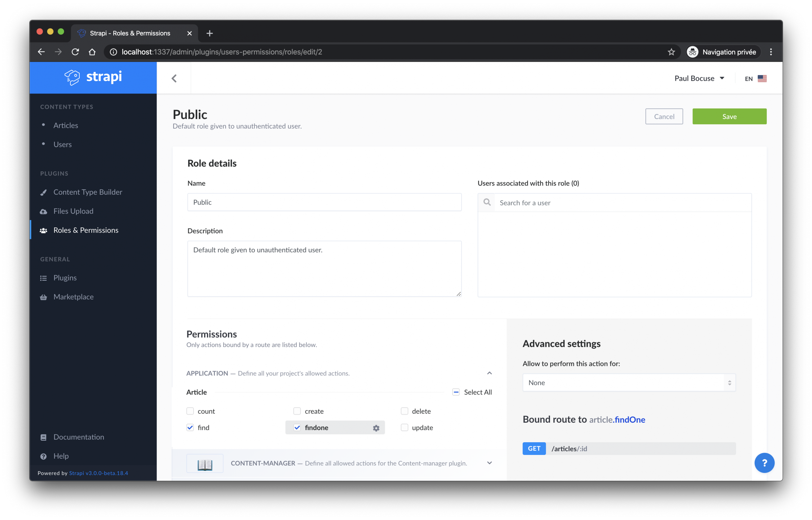Click the role Name input field
Image resolution: width=812 pixels, height=520 pixels.
[324, 202]
